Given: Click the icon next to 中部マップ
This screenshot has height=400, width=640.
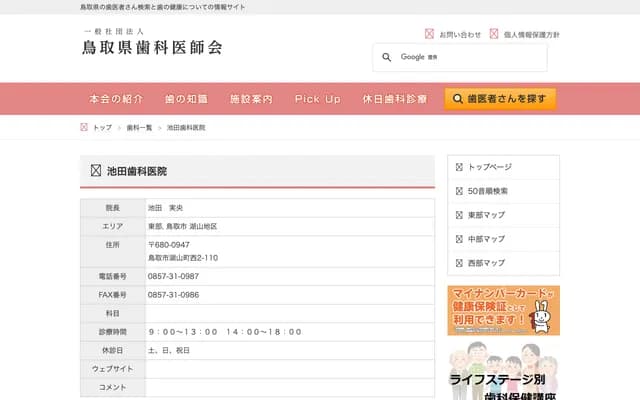Looking at the screenshot, I should tap(459, 239).
